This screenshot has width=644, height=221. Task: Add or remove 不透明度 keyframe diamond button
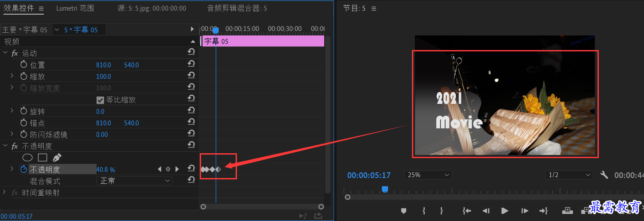coord(168,169)
